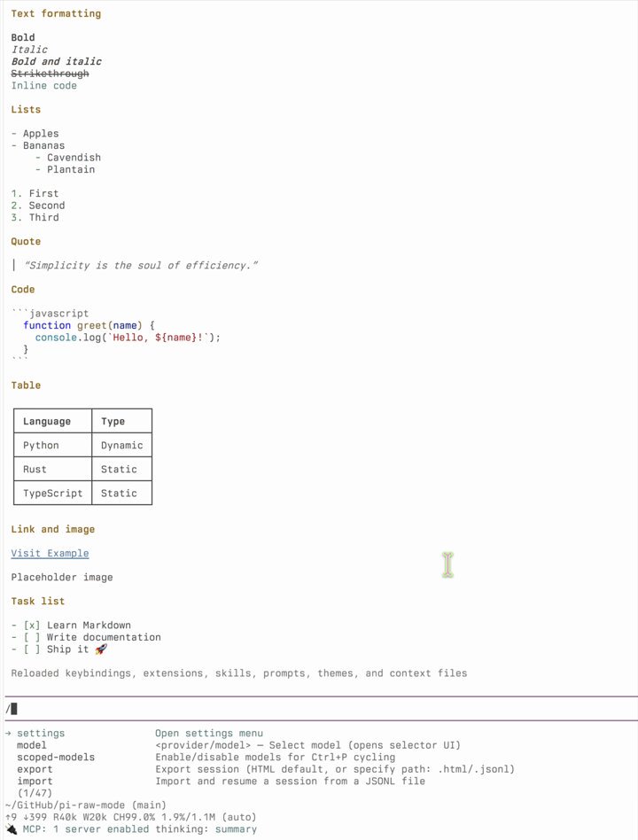Viewport: 638px width, 840px height.
Task: Click the Italic sample text
Action: (x=29, y=50)
